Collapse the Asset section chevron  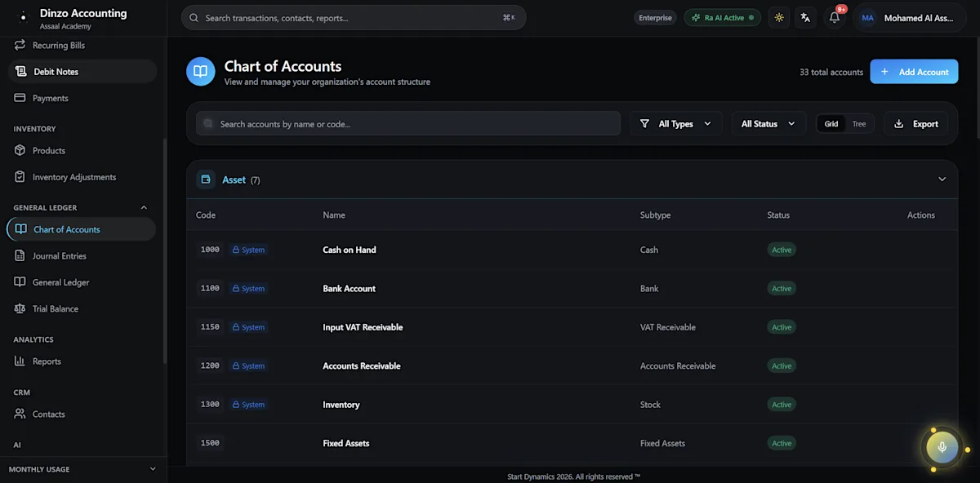(942, 179)
